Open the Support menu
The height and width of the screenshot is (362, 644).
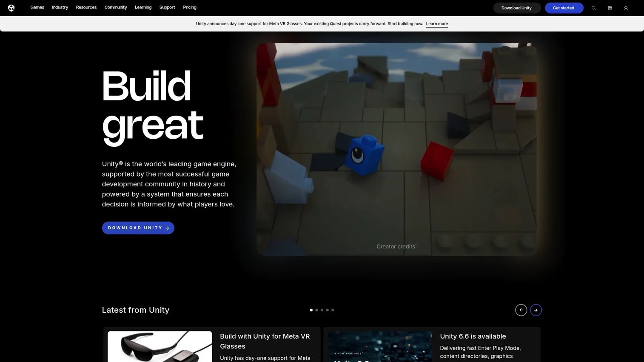[167, 8]
